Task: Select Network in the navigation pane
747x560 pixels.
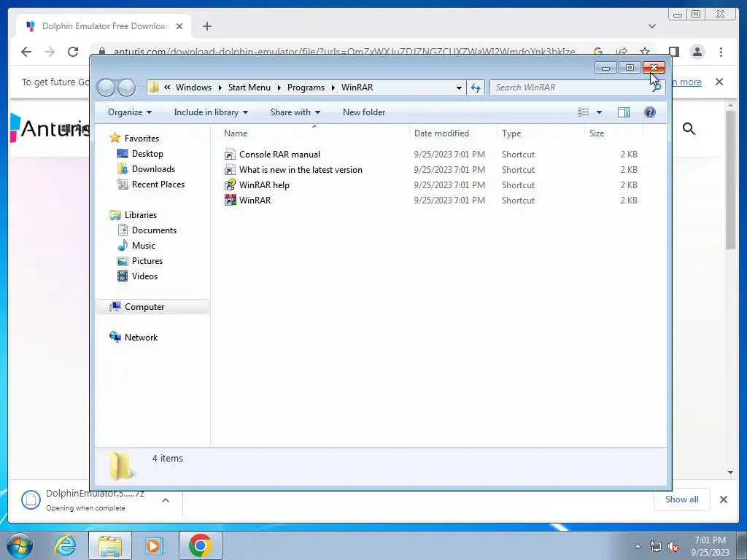Action: tap(141, 338)
